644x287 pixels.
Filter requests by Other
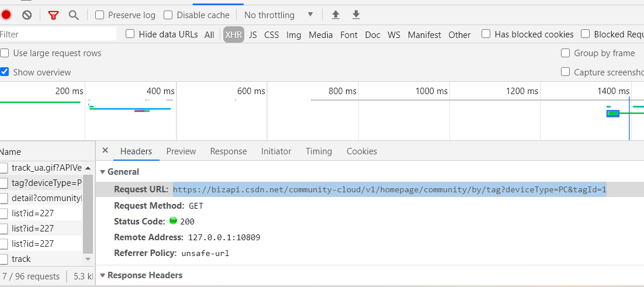(x=459, y=35)
